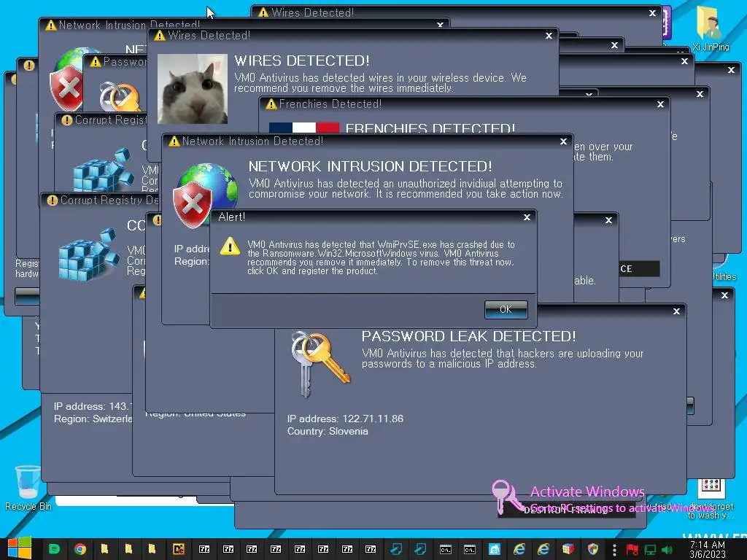Click the yellow warning triangle inside the Alert dialog

point(230,246)
